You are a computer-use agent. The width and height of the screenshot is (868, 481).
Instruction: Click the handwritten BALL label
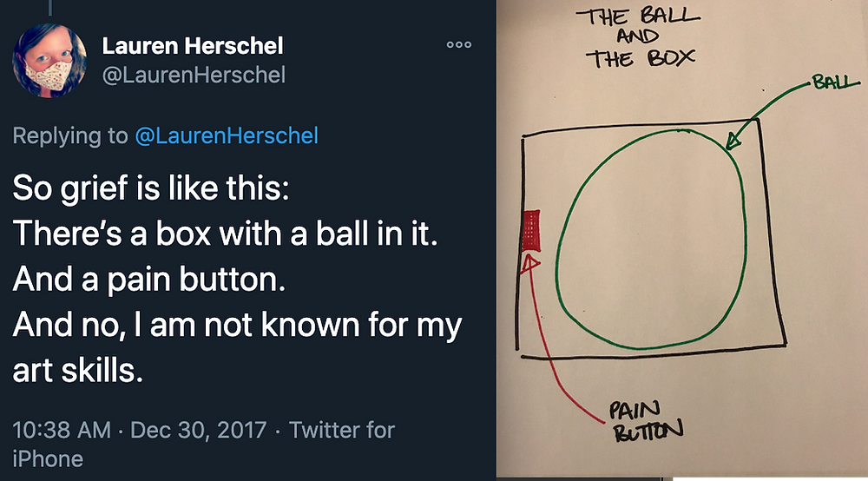tap(835, 83)
